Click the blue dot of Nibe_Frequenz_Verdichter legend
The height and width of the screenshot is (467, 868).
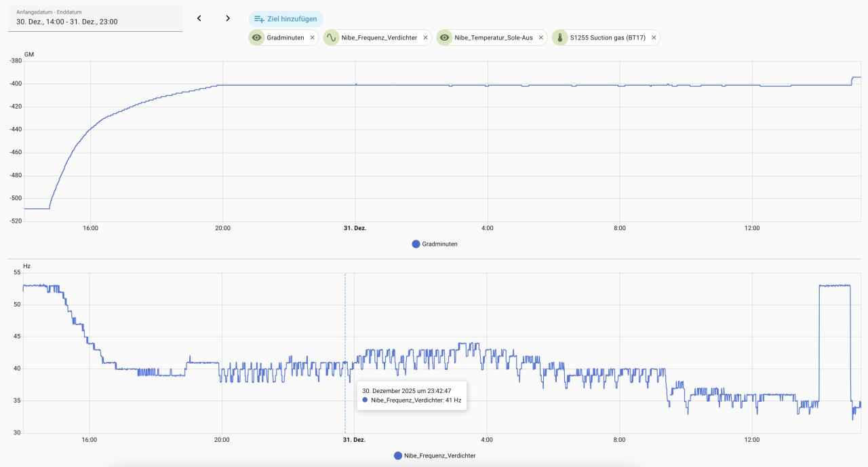tap(398, 455)
